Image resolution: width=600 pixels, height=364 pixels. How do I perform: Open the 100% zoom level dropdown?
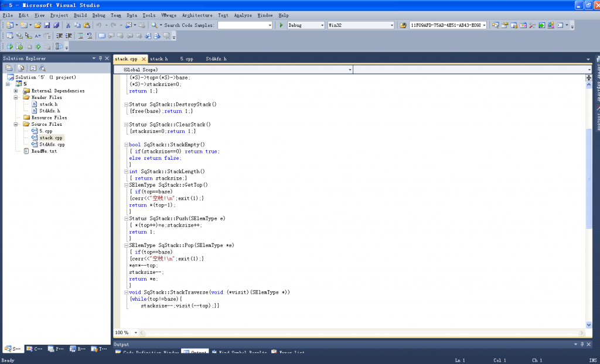tap(136, 332)
